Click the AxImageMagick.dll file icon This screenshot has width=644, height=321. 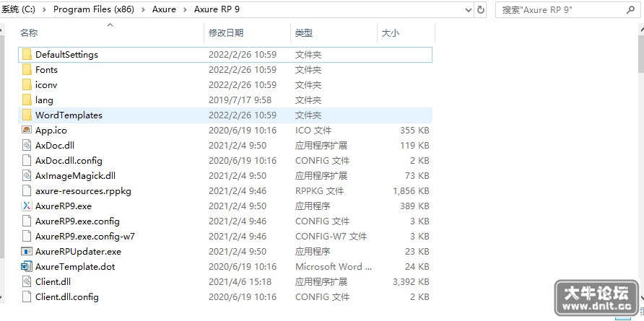click(x=27, y=176)
